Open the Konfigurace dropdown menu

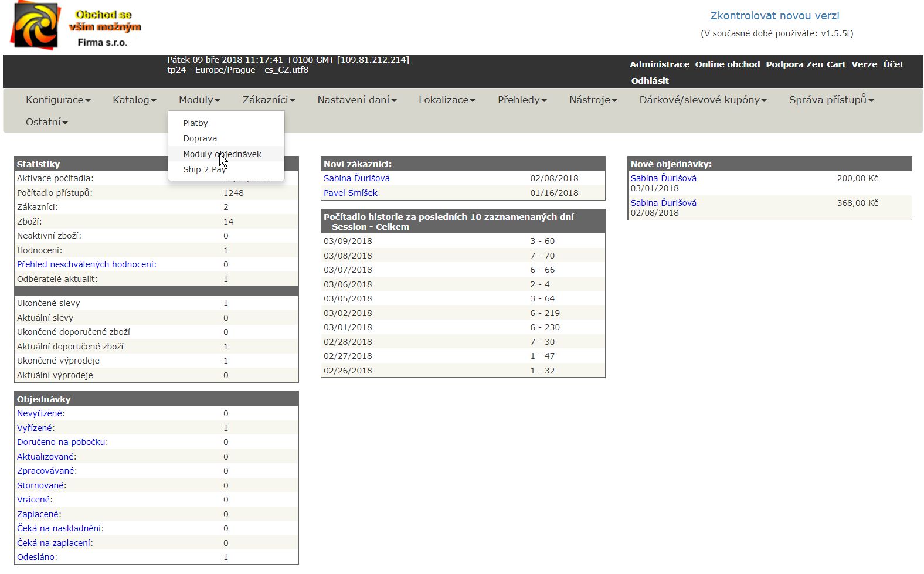pos(57,100)
